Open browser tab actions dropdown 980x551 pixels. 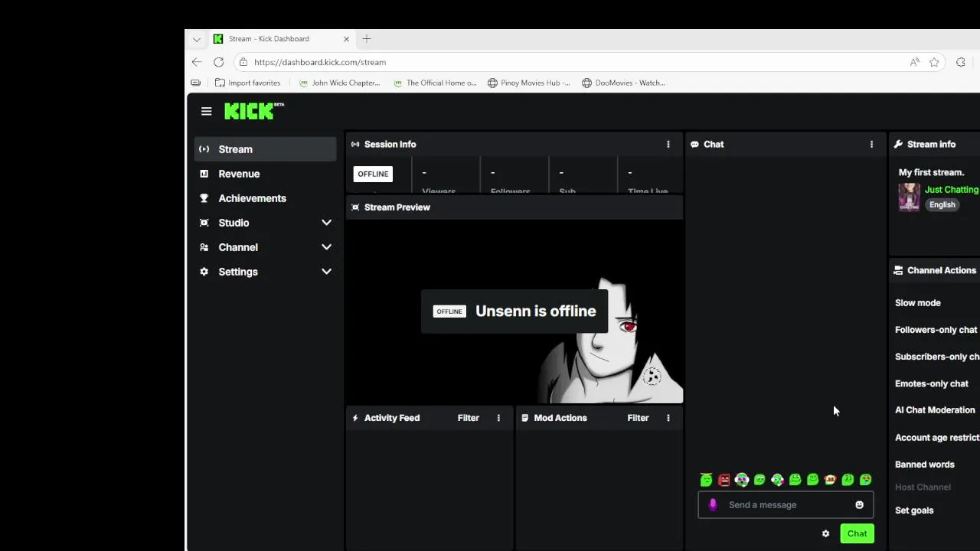coord(197,38)
